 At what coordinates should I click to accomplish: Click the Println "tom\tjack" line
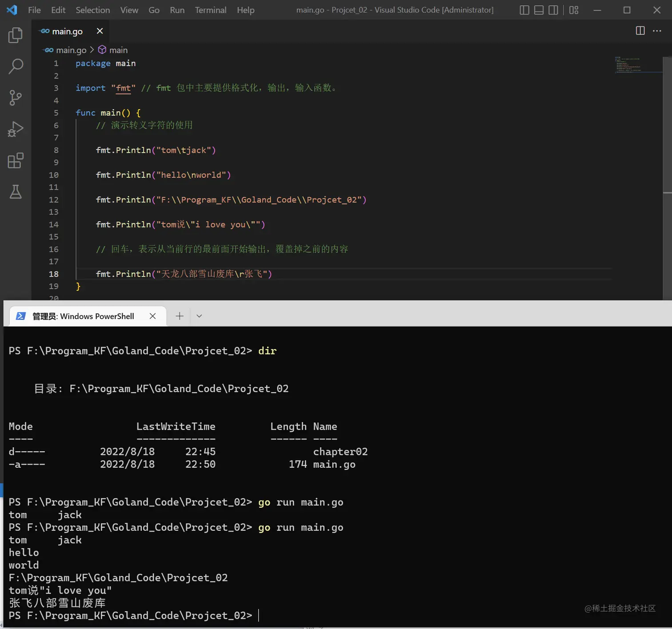coord(156,150)
